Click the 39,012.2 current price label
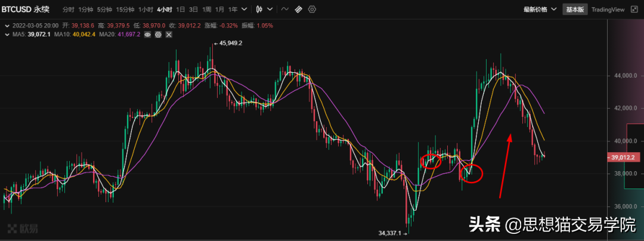 (x=624, y=157)
